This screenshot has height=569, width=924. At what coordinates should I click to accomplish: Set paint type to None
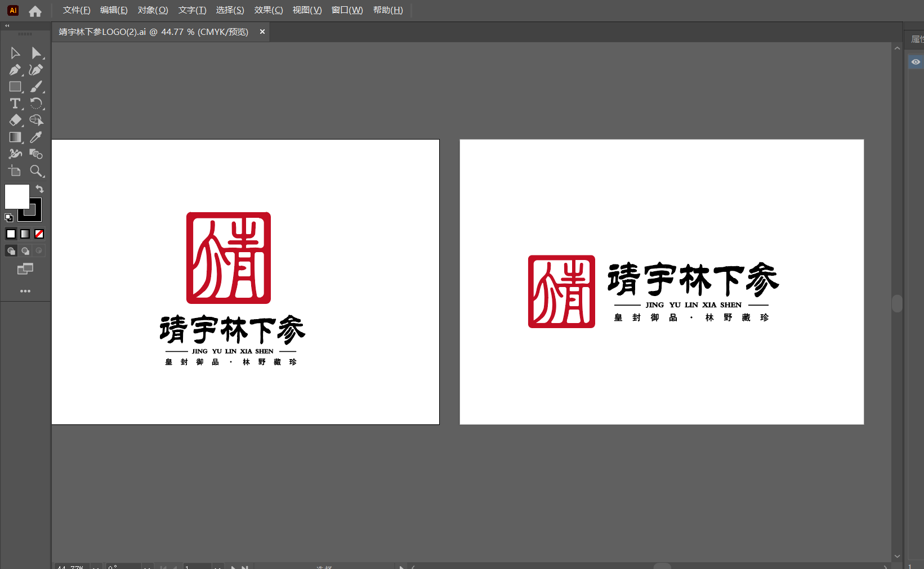click(x=39, y=234)
